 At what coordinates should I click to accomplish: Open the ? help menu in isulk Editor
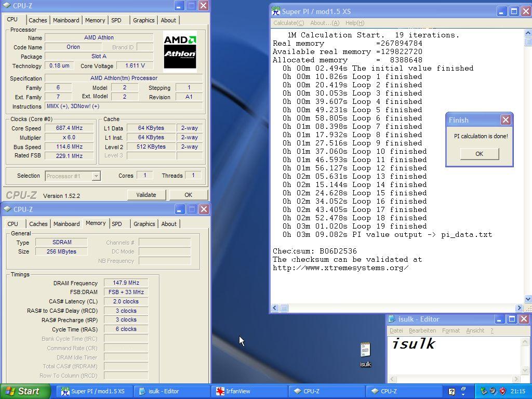[x=492, y=330]
